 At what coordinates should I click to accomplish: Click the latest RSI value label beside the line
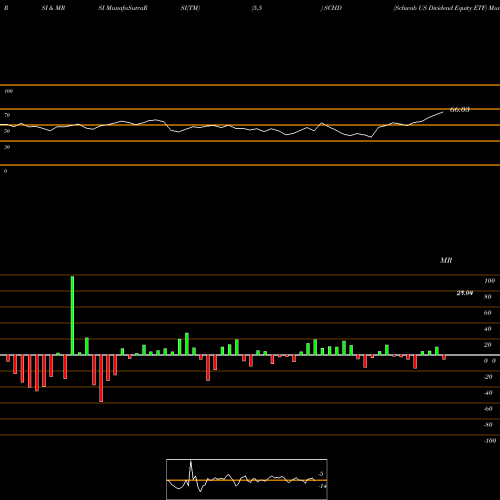(x=460, y=109)
